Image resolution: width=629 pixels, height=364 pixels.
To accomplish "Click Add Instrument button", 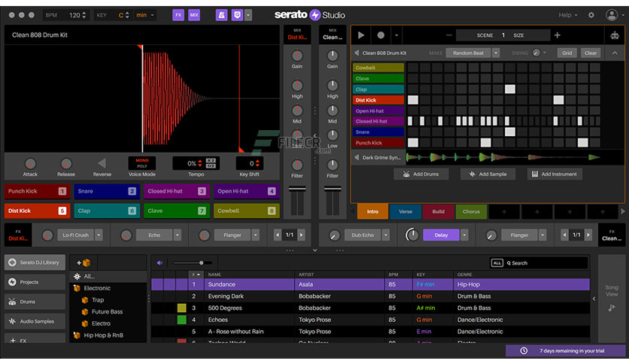I will (555, 174).
